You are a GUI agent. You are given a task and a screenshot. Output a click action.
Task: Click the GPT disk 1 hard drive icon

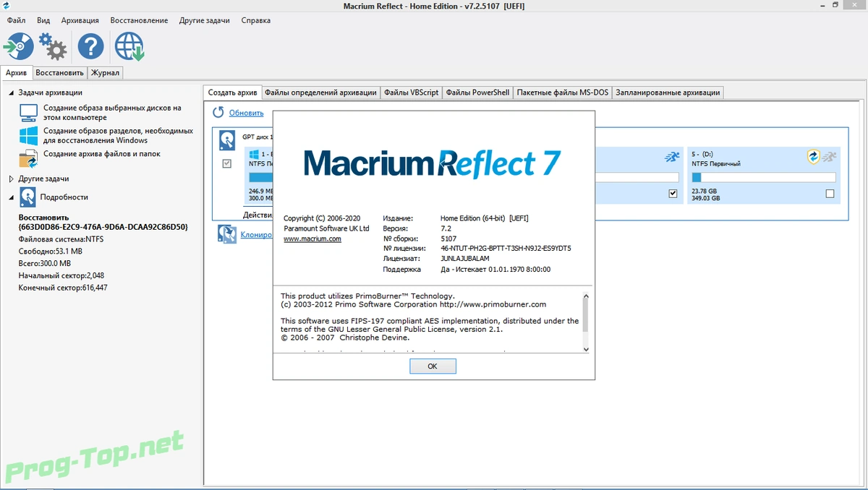(x=227, y=139)
